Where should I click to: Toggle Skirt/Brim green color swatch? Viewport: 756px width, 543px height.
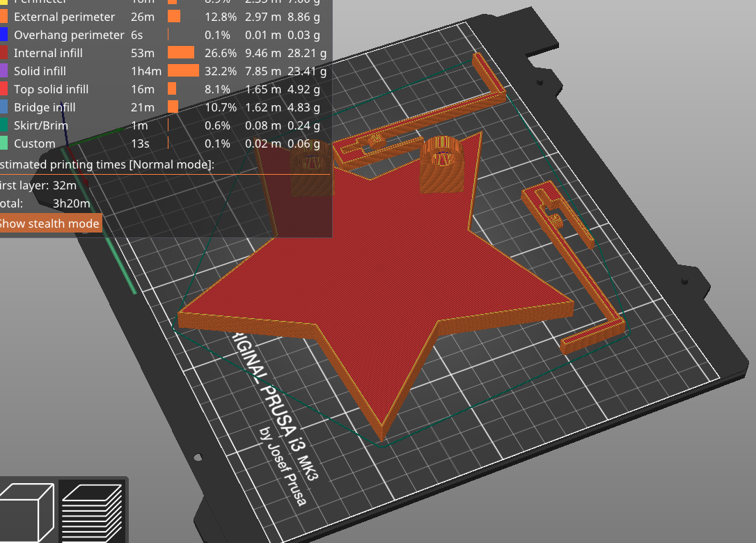[x=4, y=125]
